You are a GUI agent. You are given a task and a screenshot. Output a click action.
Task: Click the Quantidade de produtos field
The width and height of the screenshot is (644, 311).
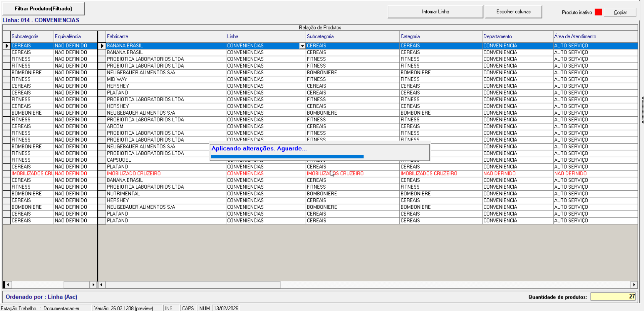tap(613, 297)
